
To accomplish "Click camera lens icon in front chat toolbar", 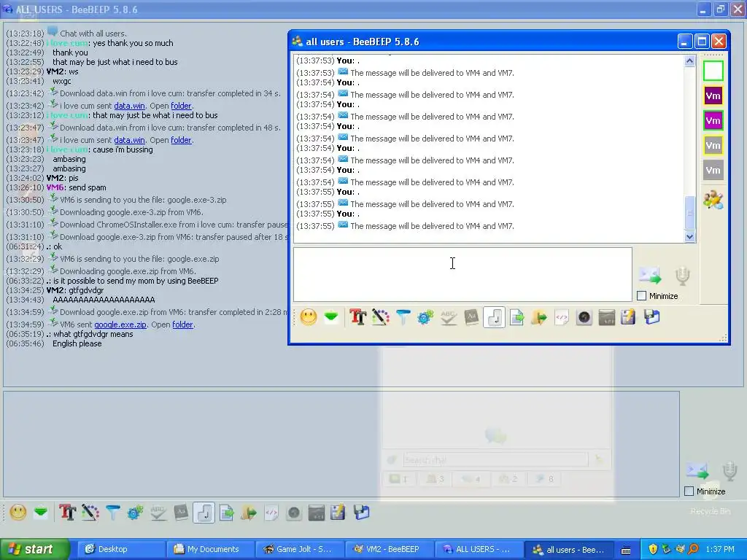I will (x=584, y=317).
